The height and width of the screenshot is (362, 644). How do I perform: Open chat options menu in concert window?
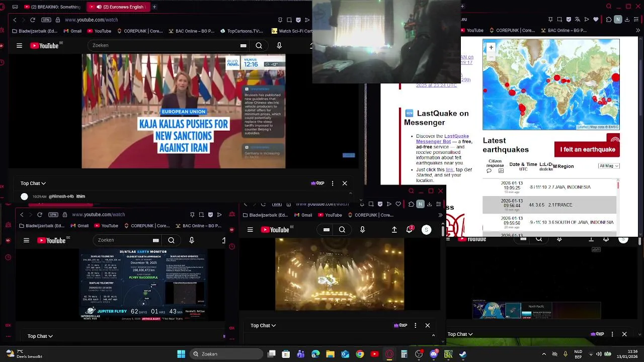pyautogui.click(x=415, y=326)
